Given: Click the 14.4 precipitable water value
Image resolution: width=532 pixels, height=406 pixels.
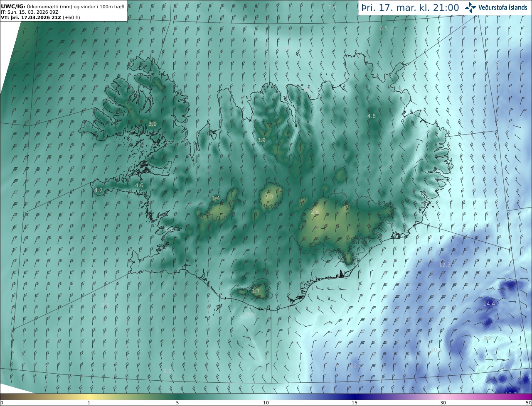Looking at the screenshot, I should pos(489,304).
